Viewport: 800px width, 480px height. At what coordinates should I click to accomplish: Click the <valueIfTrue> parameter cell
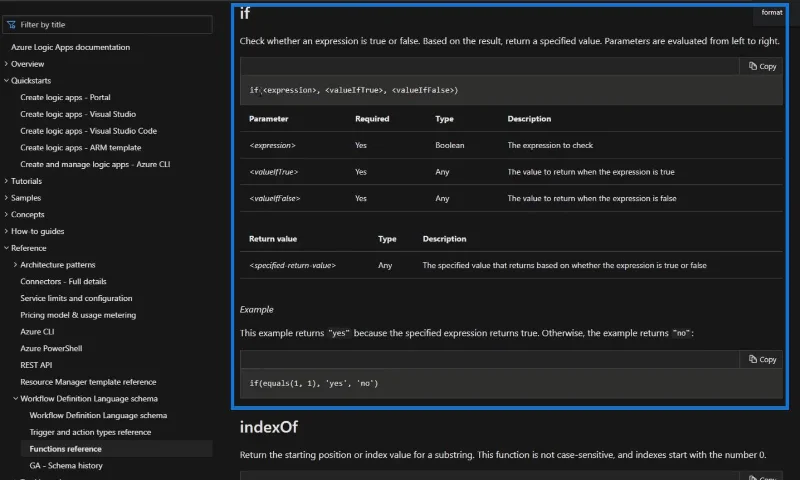[x=273, y=172]
